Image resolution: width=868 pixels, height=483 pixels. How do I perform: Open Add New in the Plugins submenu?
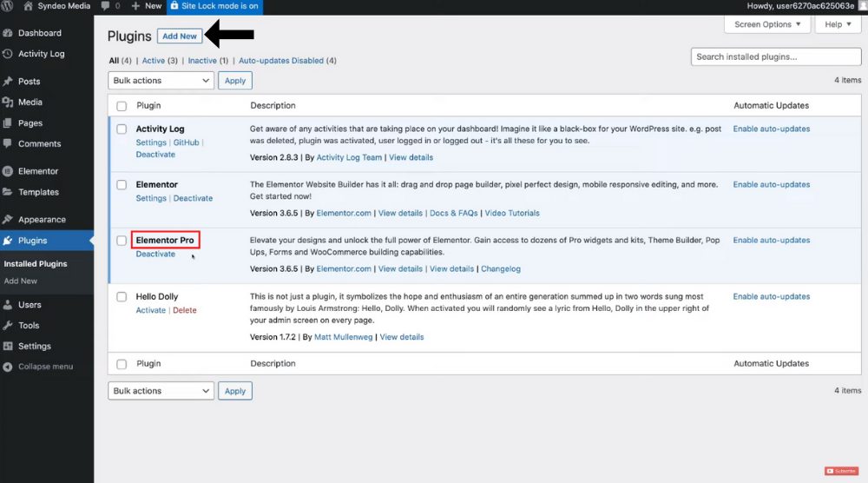click(21, 281)
